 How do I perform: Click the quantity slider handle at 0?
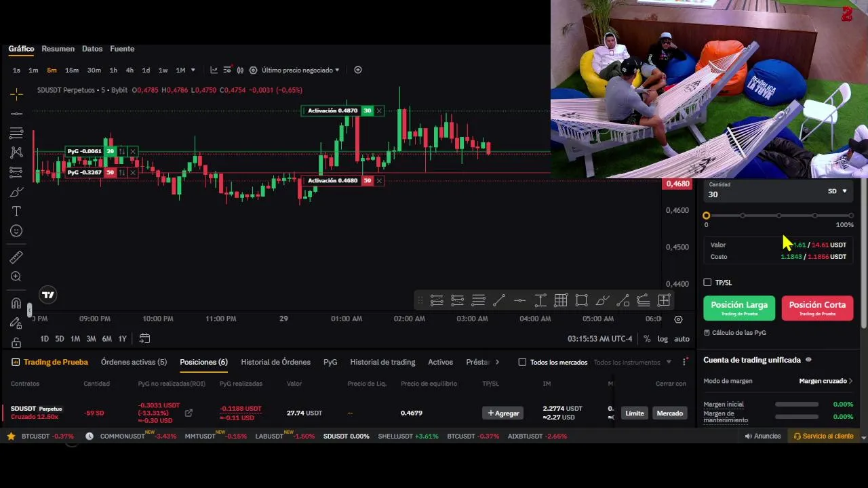706,216
